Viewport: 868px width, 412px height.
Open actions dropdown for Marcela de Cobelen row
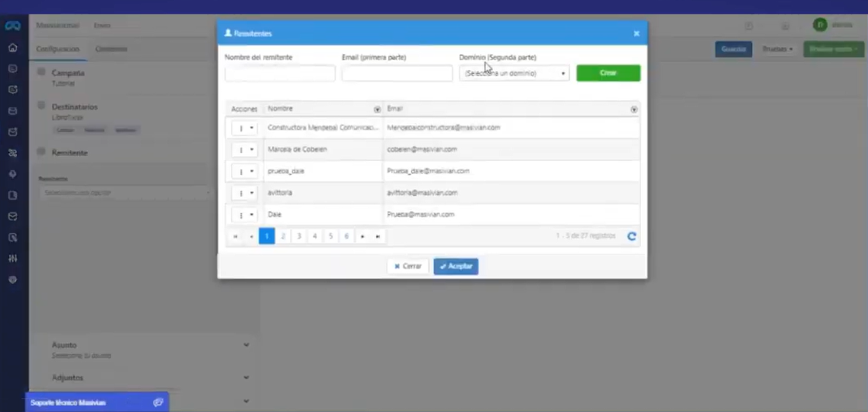(x=244, y=150)
